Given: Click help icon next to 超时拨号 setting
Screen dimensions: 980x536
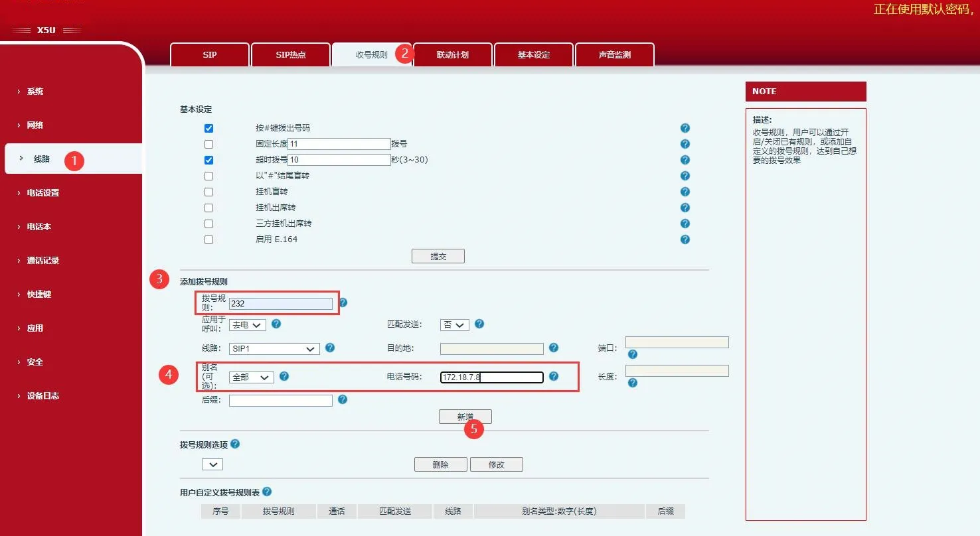Looking at the screenshot, I should [x=685, y=159].
